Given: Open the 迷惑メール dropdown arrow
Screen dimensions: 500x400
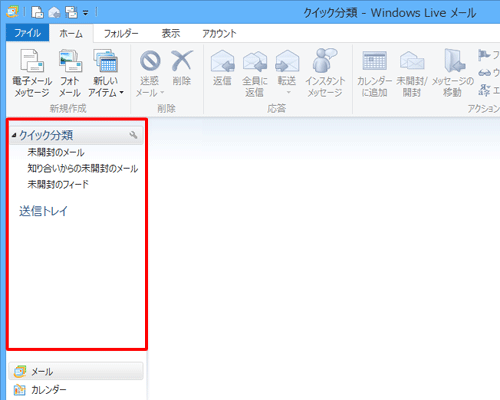Looking at the screenshot, I should point(162,92).
